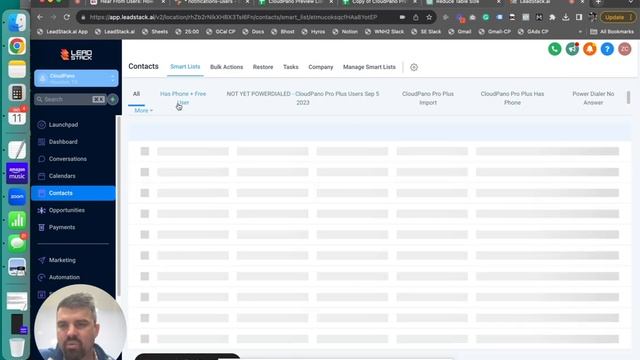The image size is (640, 360).
Task: Open Amazon Music from the Dock
Action: 17,173
